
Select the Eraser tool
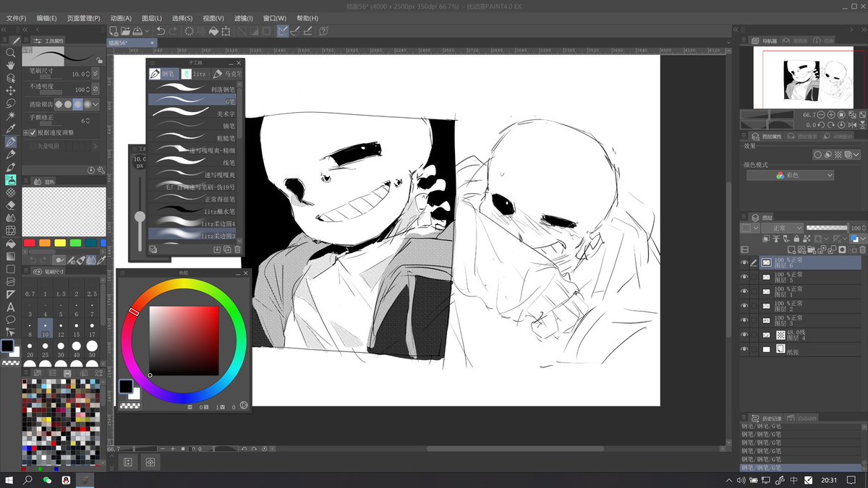click(10, 205)
